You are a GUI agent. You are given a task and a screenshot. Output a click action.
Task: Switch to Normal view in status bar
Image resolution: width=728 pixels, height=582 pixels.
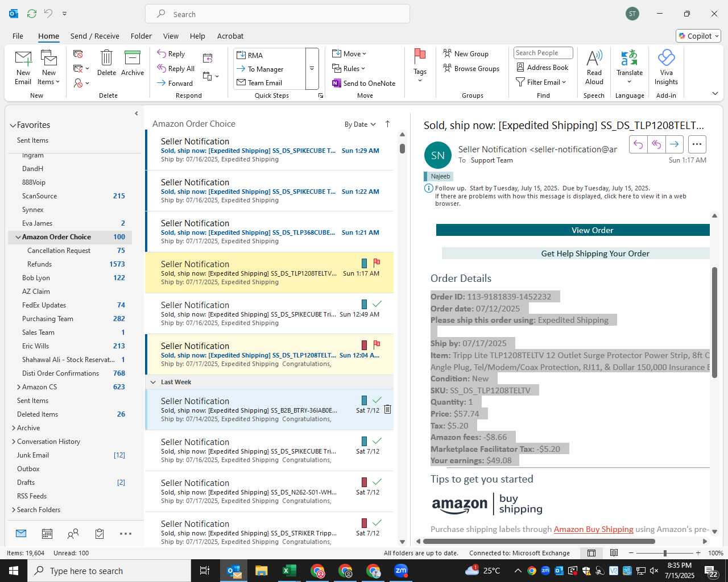pyautogui.click(x=591, y=553)
